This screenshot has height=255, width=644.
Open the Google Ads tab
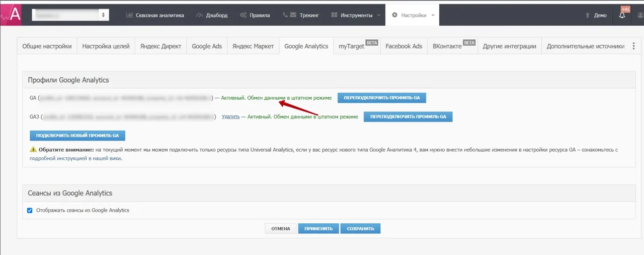[x=207, y=46]
